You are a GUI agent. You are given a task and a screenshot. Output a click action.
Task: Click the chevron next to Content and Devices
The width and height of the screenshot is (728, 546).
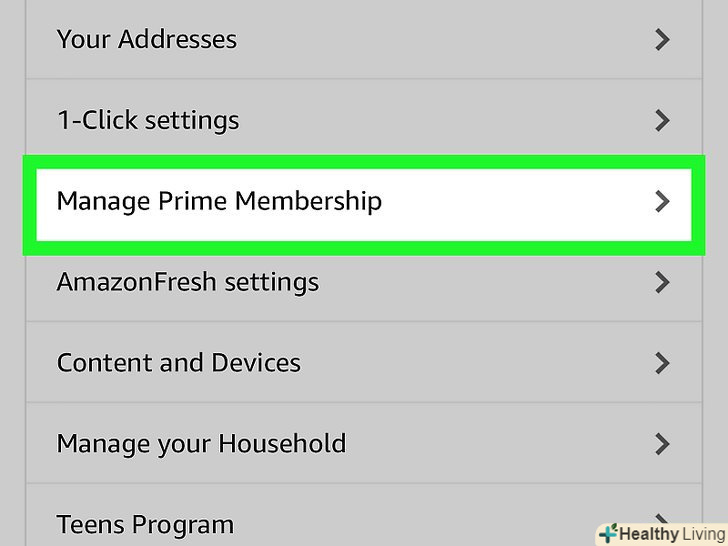[x=661, y=363]
